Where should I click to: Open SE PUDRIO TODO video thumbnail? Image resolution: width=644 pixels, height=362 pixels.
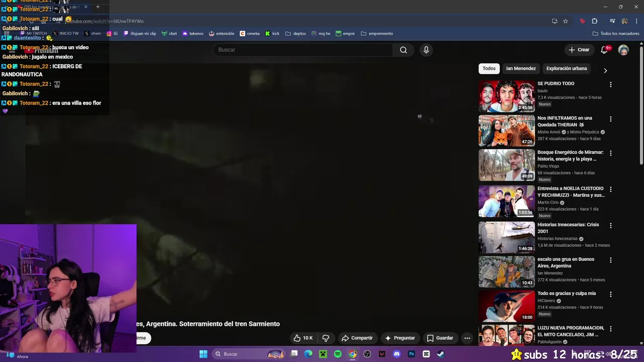pyautogui.click(x=506, y=96)
